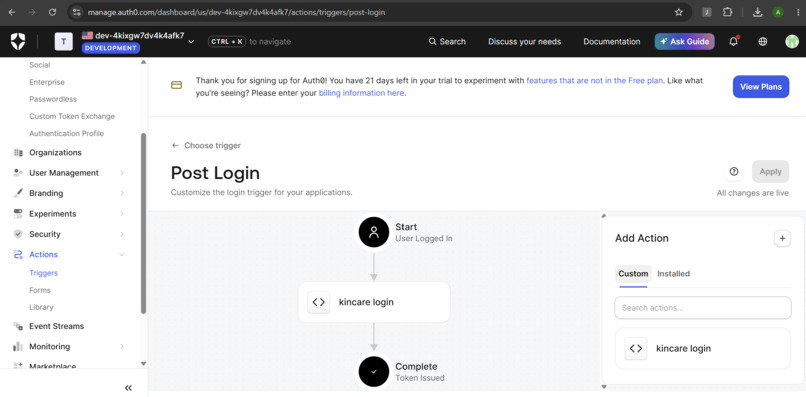Expand Branding section chevron
This screenshot has height=397, width=806.
(x=122, y=193)
